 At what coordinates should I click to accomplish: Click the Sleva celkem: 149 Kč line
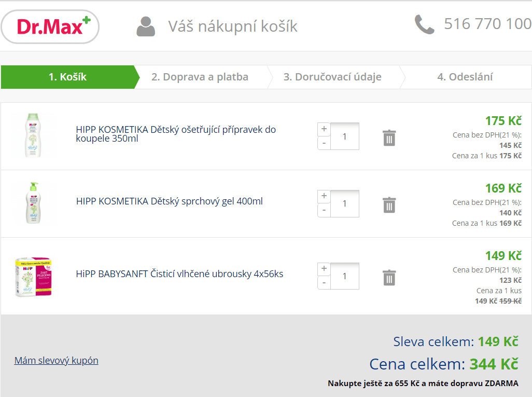click(456, 341)
